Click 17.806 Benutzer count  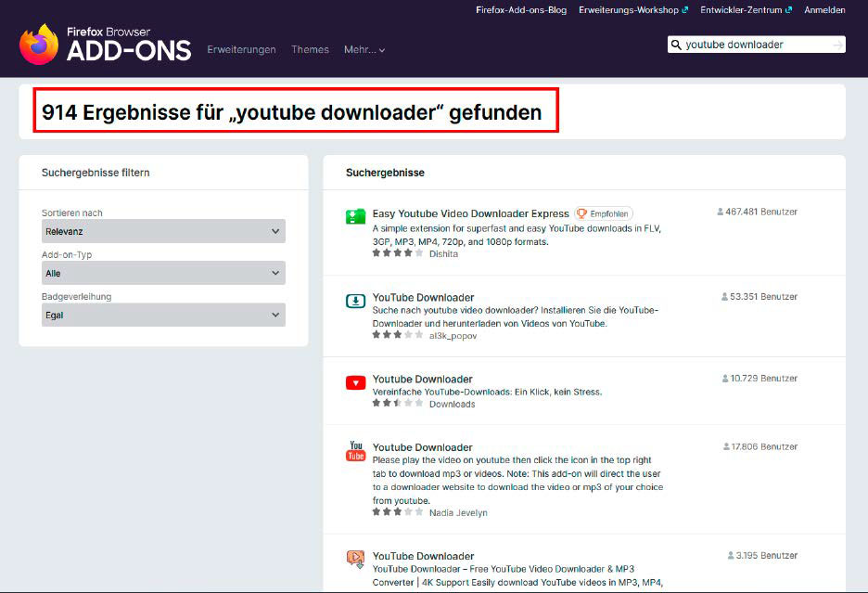(764, 446)
